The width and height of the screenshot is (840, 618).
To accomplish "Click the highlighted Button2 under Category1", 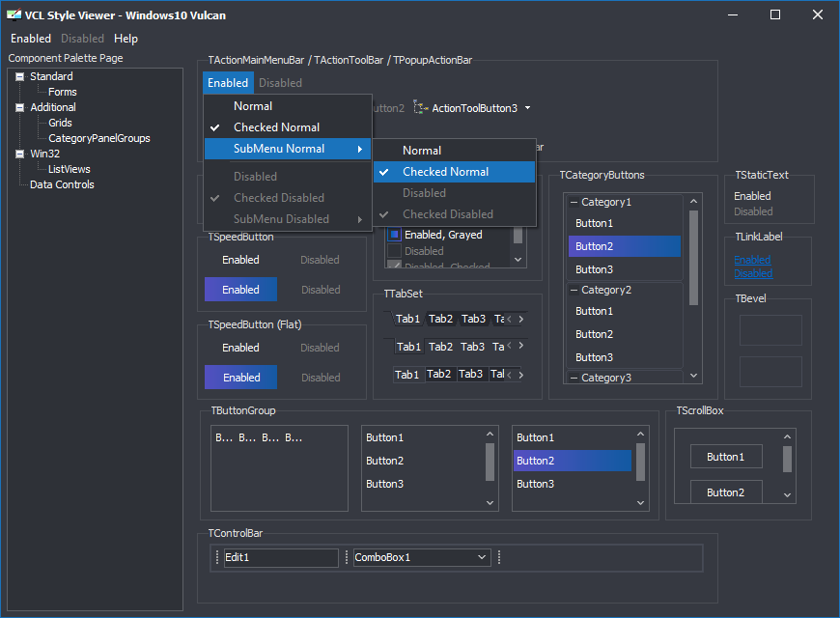I will 625,246.
